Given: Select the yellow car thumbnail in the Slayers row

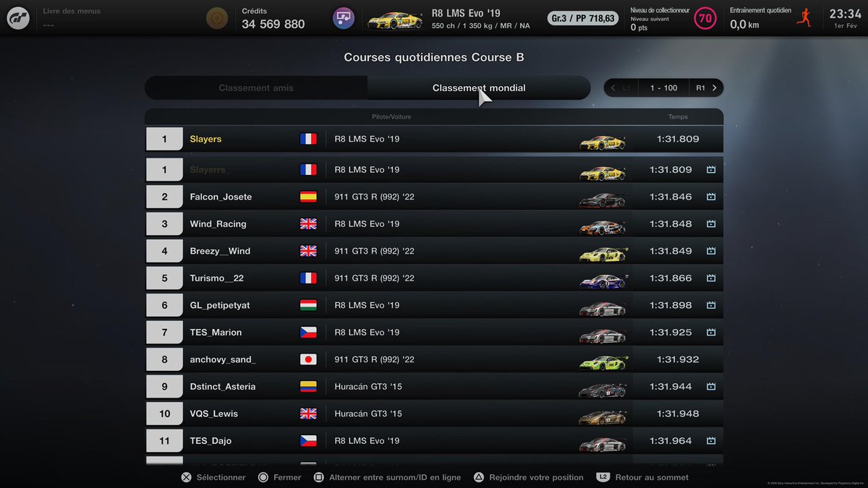Looking at the screenshot, I should tap(603, 141).
